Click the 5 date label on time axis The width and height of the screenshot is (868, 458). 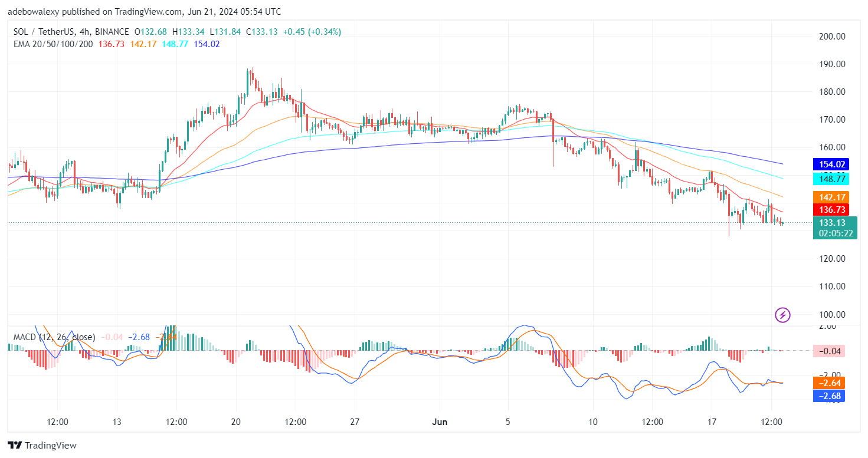(508, 423)
